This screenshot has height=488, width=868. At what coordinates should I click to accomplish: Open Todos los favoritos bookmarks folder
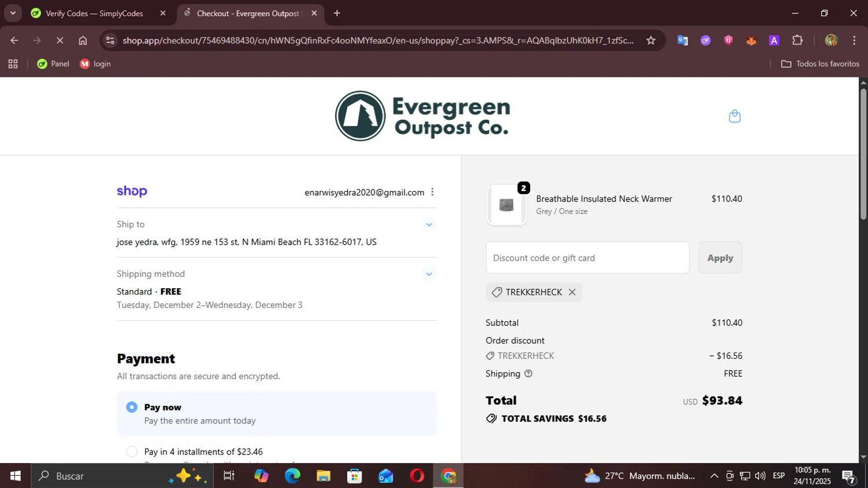click(820, 64)
